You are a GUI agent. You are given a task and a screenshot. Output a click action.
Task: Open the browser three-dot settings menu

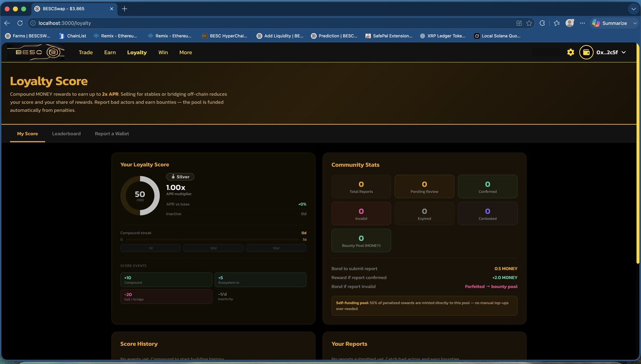click(x=583, y=23)
